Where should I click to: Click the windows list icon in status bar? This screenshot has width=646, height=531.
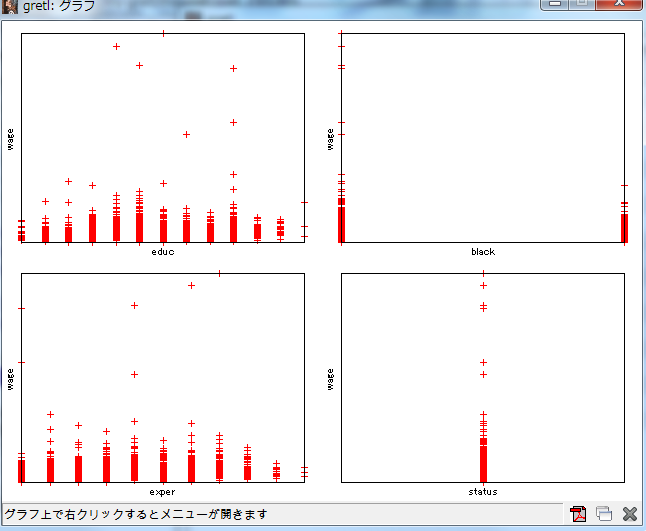pyautogui.click(x=604, y=514)
